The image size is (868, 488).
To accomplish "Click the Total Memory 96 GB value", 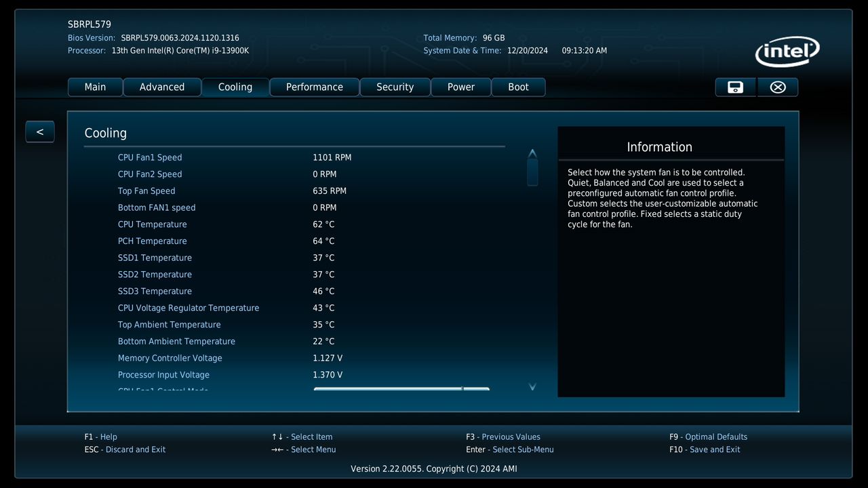I will [494, 38].
